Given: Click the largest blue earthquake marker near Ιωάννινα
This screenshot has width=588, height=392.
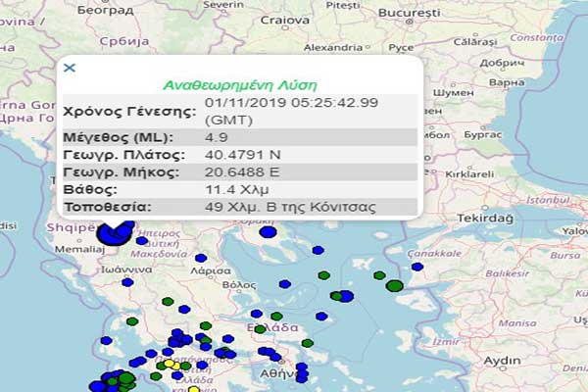Looking at the screenshot, I should pyautogui.click(x=116, y=233).
